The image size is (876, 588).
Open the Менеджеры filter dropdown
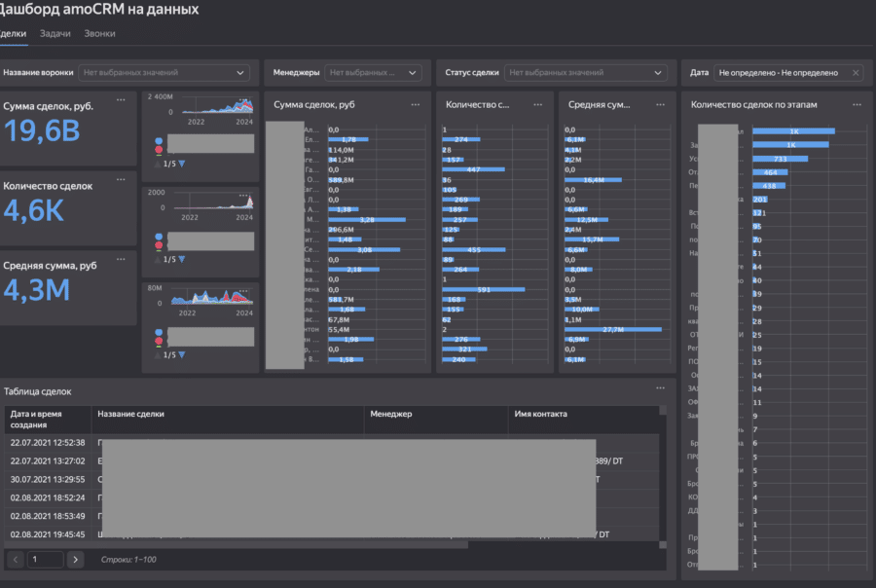point(373,73)
